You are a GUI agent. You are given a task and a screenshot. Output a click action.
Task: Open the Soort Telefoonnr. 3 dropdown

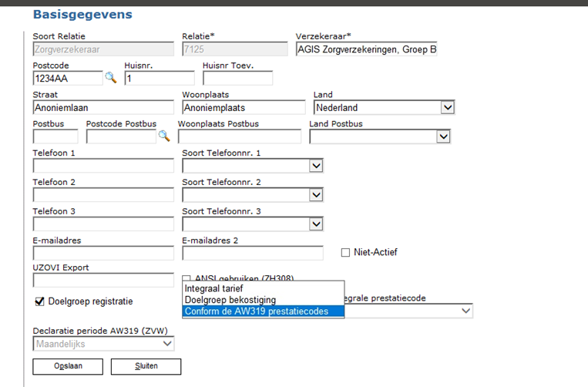tap(315, 224)
